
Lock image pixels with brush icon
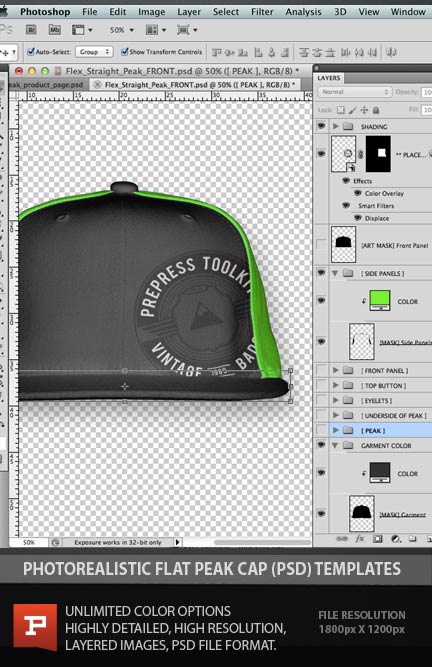[352, 110]
